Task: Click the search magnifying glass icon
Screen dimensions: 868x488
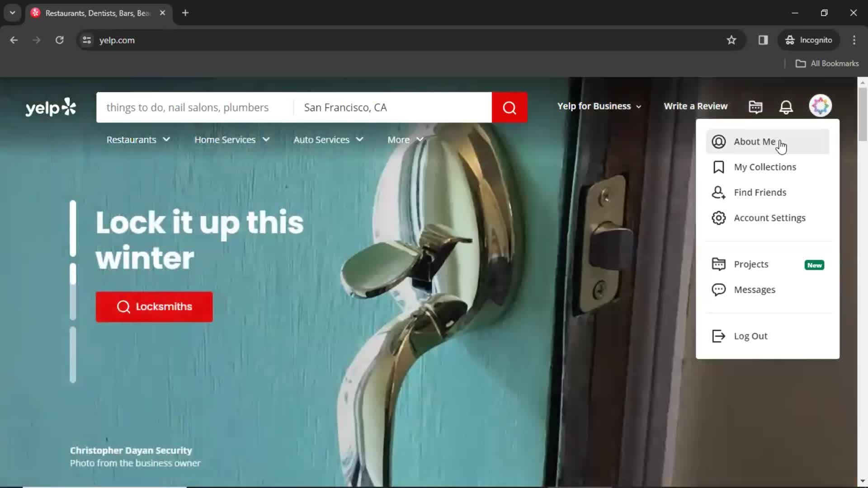Action: [x=509, y=107]
